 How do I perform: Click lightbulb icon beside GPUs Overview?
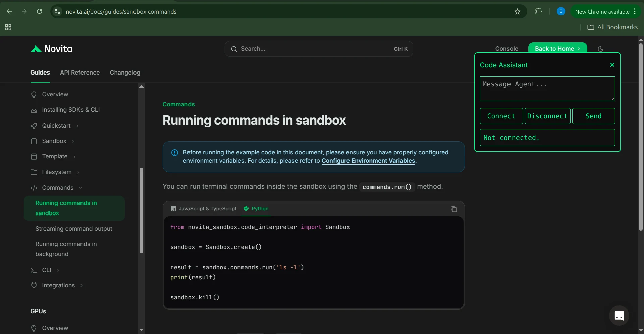pyautogui.click(x=34, y=328)
